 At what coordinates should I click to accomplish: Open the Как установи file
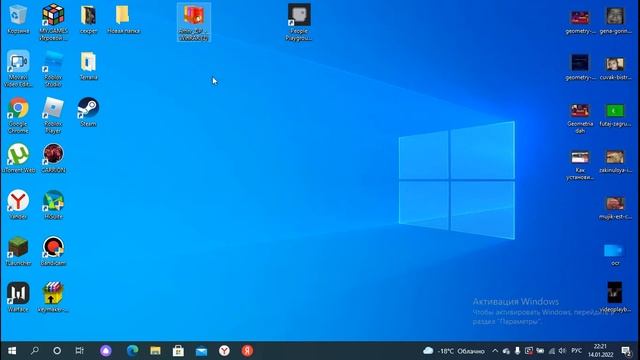580,165
